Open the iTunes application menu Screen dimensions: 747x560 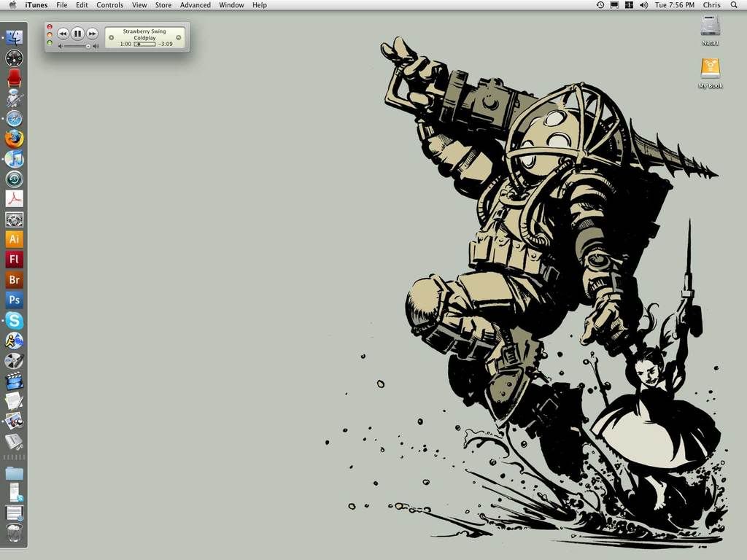pyautogui.click(x=36, y=5)
